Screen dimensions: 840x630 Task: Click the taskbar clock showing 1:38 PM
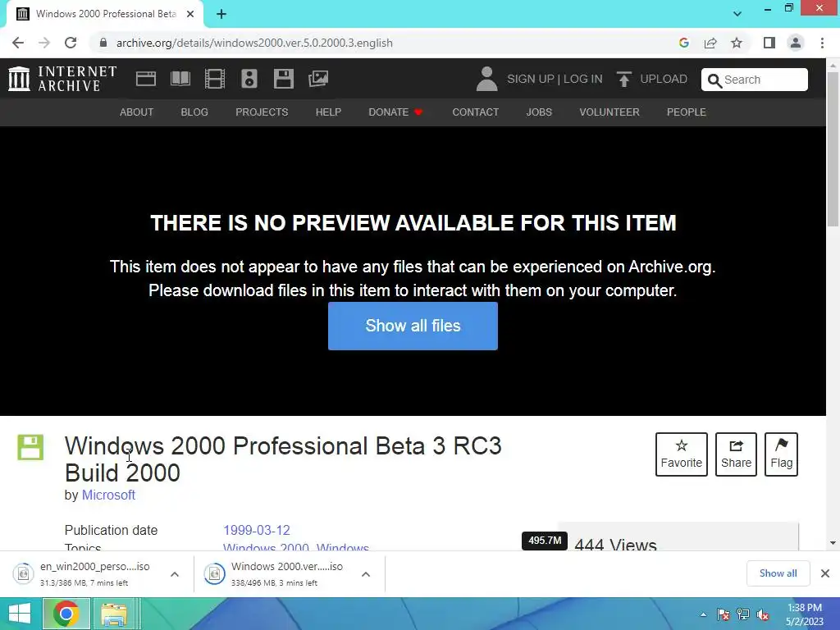(x=804, y=614)
